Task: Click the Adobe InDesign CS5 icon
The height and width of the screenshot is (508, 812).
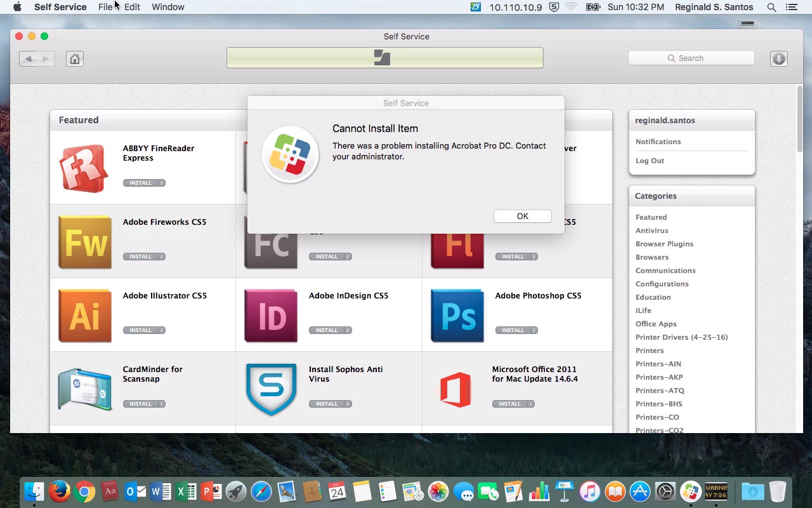Action: click(271, 316)
